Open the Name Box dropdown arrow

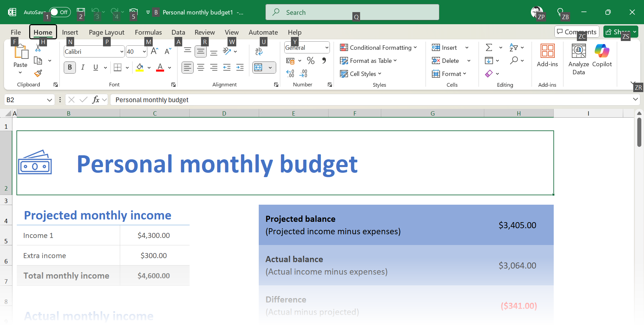tap(49, 100)
